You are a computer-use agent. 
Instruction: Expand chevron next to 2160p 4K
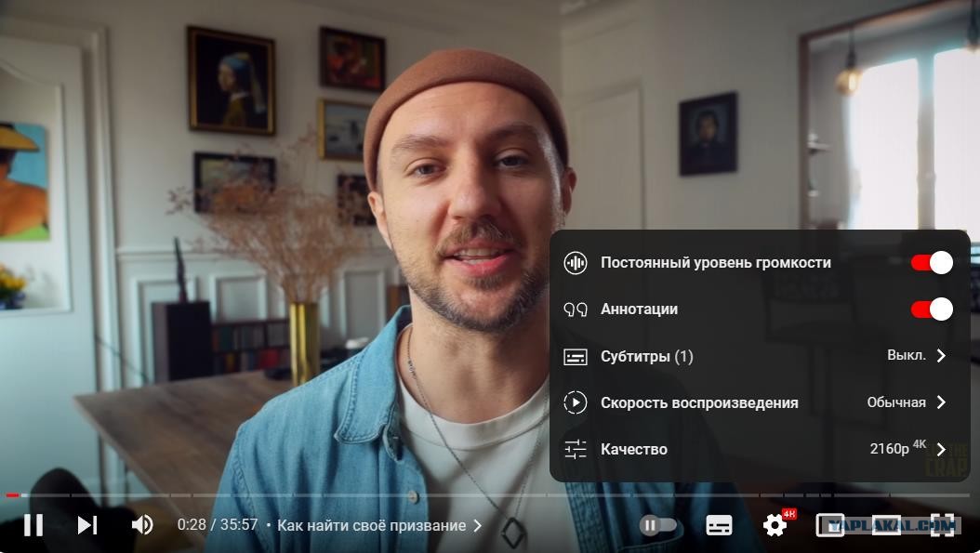click(x=941, y=449)
